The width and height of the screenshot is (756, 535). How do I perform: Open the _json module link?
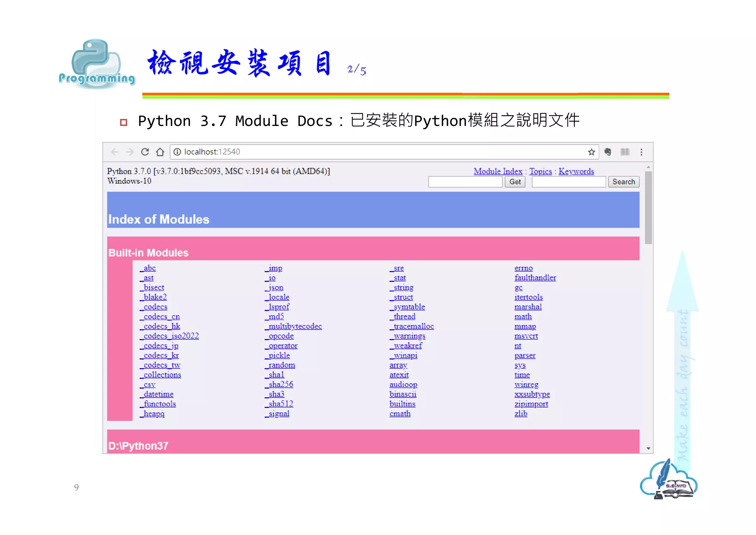pyautogui.click(x=274, y=287)
